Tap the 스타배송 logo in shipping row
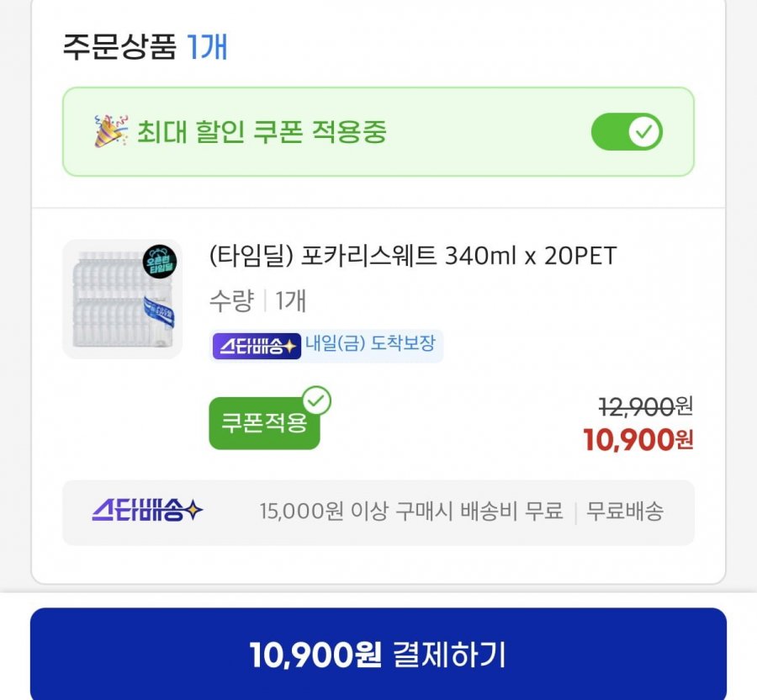The width and height of the screenshot is (757, 700). coord(147,511)
